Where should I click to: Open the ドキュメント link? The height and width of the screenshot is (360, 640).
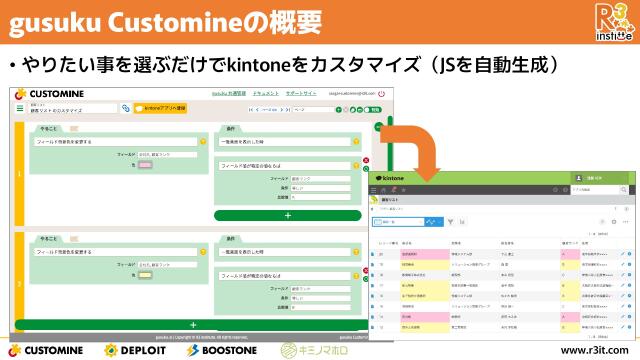tap(266, 93)
